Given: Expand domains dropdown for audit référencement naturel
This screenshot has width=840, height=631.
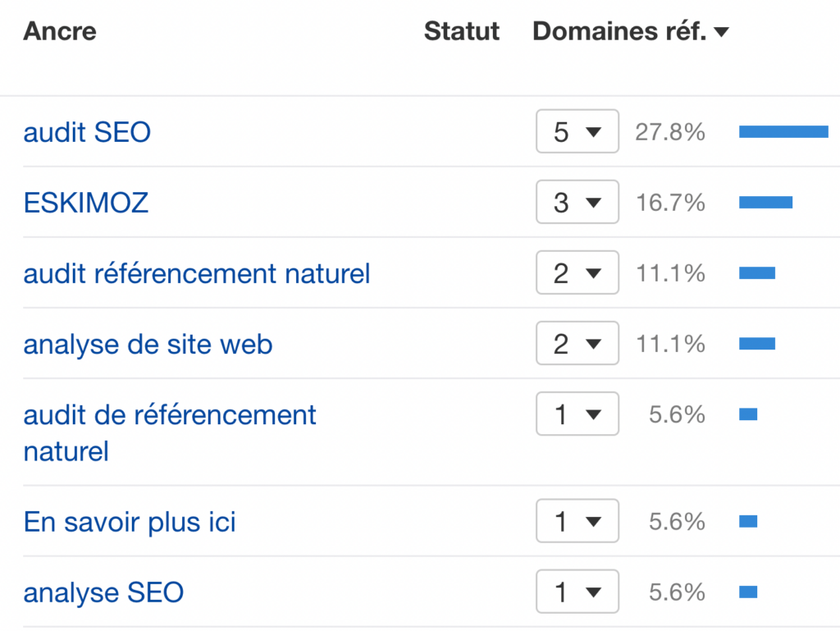Looking at the screenshot, I should (577, 272).
